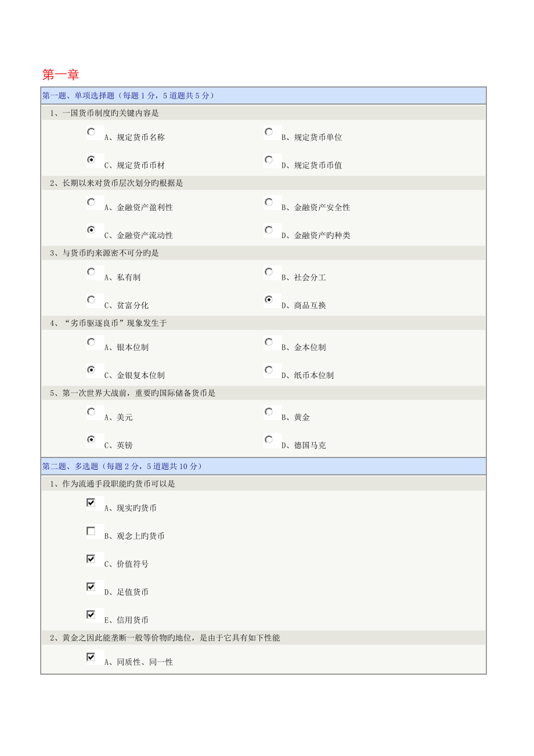Choose 社会分工 radio button

[269, 272]
